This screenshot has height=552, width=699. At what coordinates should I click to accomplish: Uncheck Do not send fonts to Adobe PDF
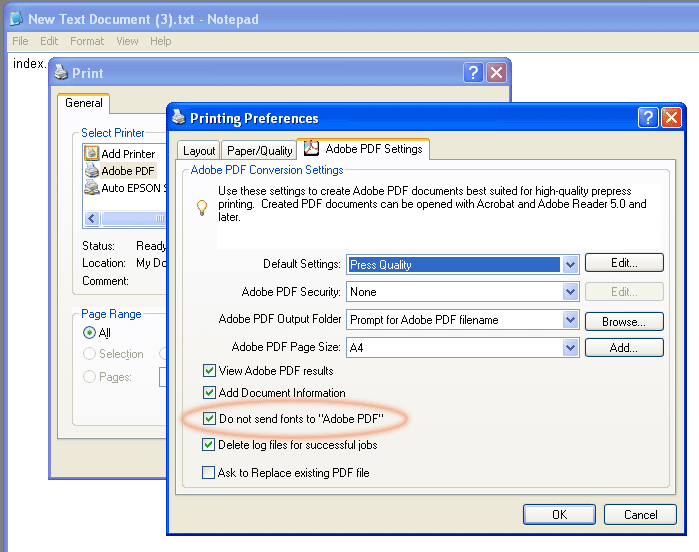coord(209,418)
